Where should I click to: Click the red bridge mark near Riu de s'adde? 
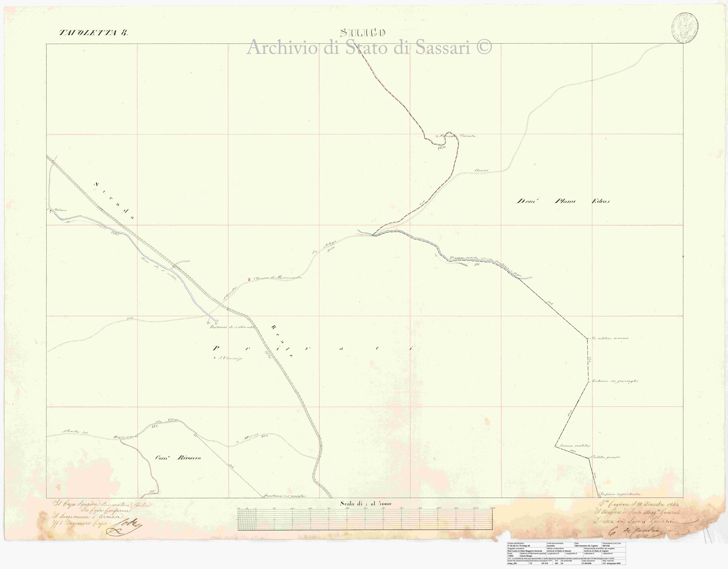(174, 266)
